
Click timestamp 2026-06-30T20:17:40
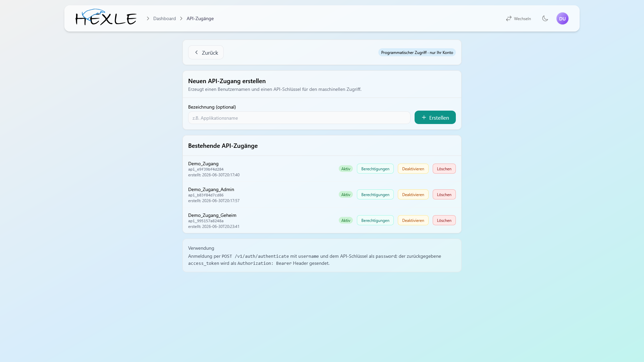(x=221, y=175)
